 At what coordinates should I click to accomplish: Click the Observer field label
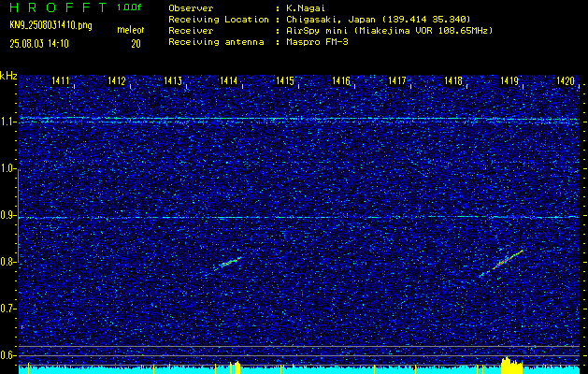pos(191,8)
